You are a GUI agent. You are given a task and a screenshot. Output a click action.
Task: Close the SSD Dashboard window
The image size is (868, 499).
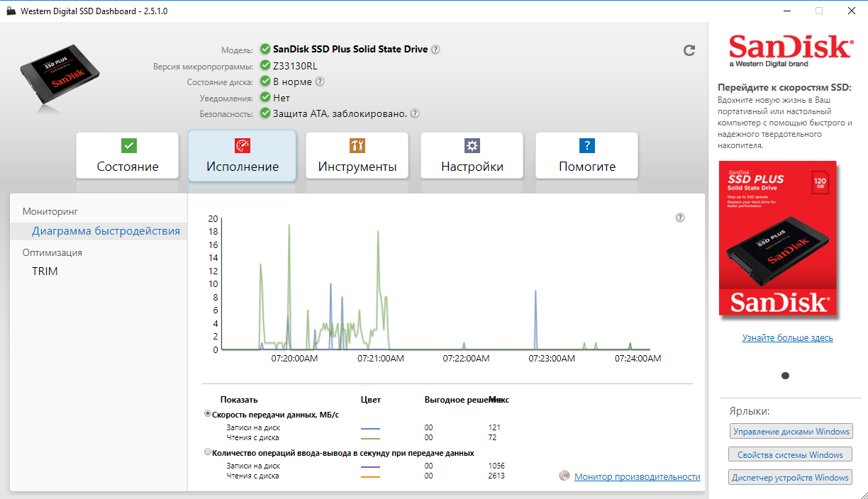pyautogui.click(x=852, y=11)
